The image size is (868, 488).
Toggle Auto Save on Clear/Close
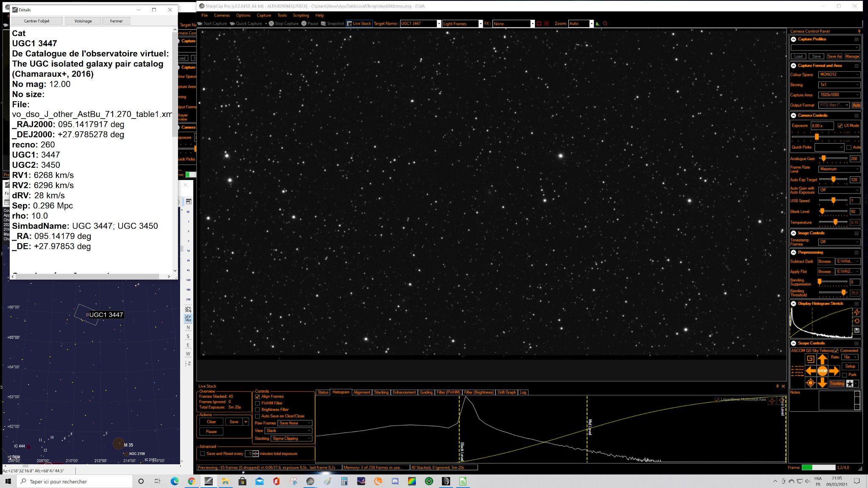pos(257,416)
